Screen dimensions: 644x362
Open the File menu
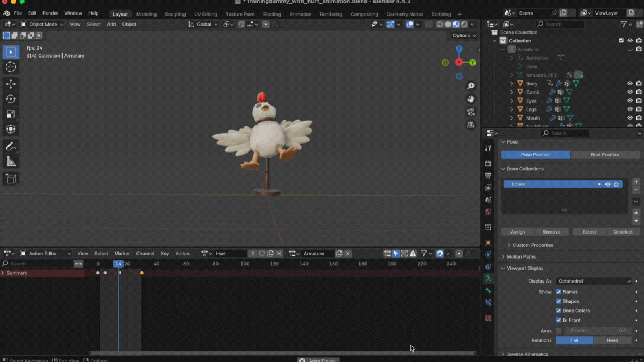point(18,13)
